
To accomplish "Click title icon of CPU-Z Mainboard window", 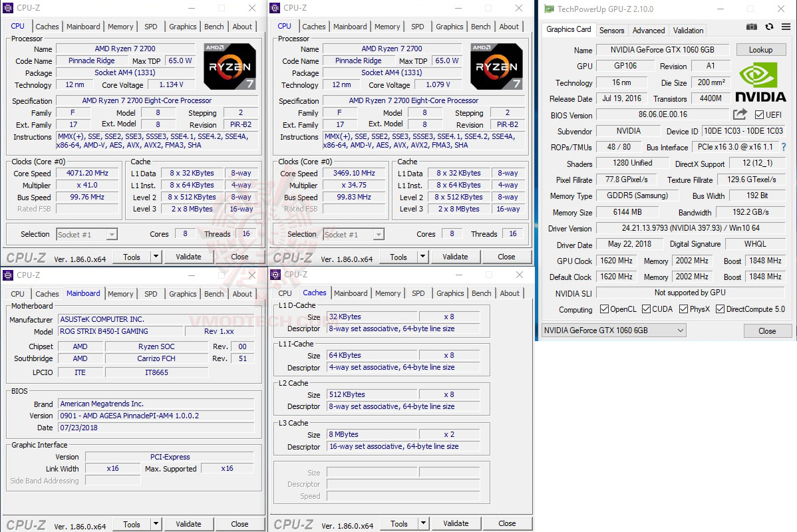I will (x=8, y=275).
